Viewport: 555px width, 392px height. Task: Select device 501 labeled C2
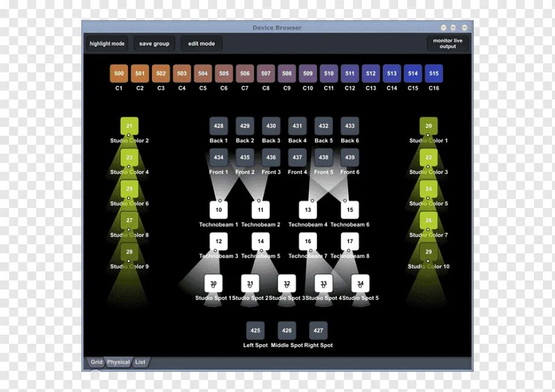[x=140, y=74]
